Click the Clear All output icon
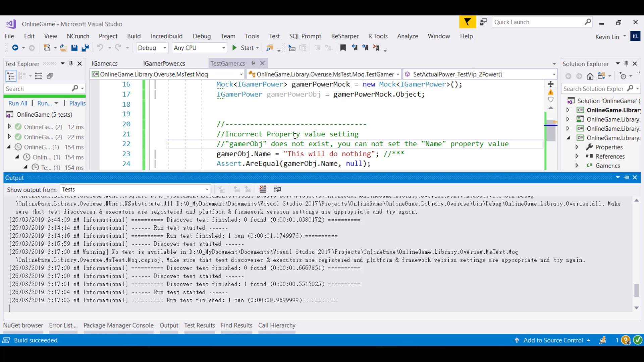 point(263,189)
